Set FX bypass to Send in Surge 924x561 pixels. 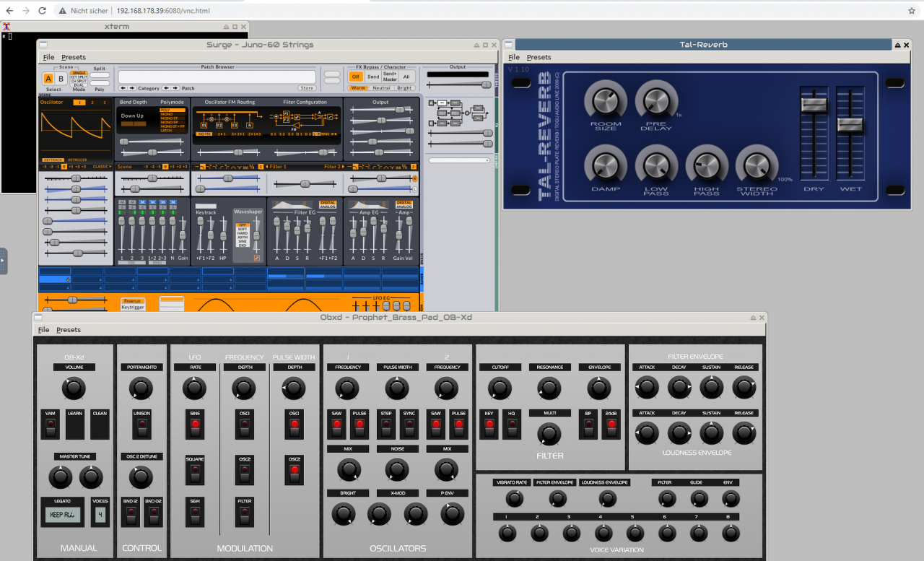[x=373, y=77]
